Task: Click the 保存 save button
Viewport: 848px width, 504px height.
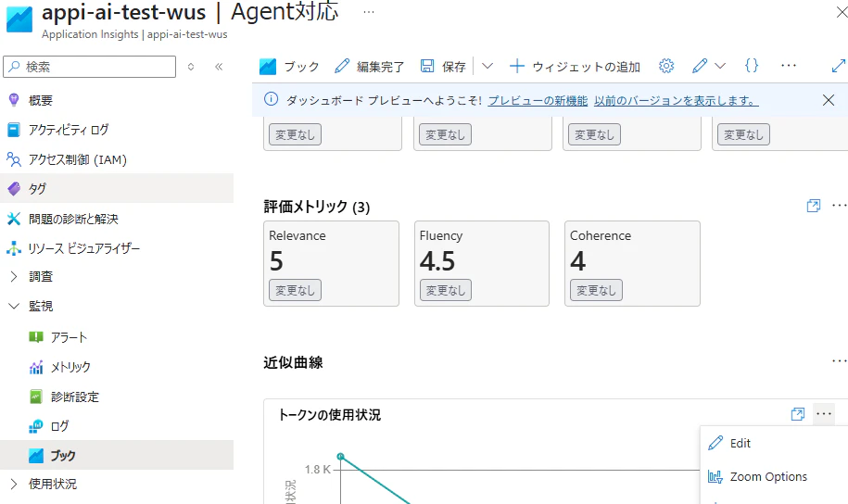Action: (443, 67)
